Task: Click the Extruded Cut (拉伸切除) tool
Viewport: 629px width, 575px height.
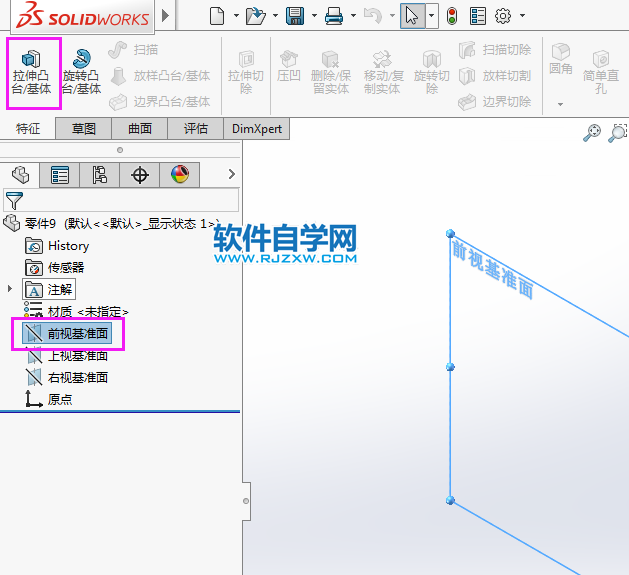Action: (x=246, y=73)
